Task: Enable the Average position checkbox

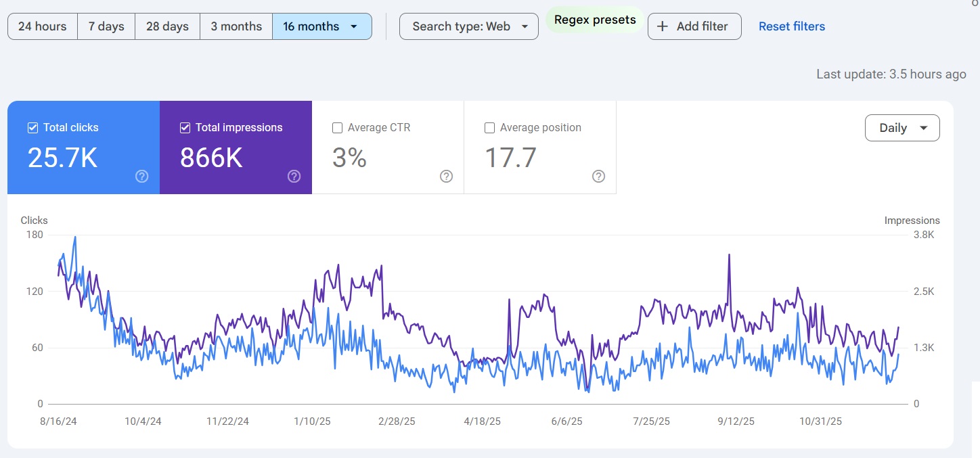Action: (489, 128)
